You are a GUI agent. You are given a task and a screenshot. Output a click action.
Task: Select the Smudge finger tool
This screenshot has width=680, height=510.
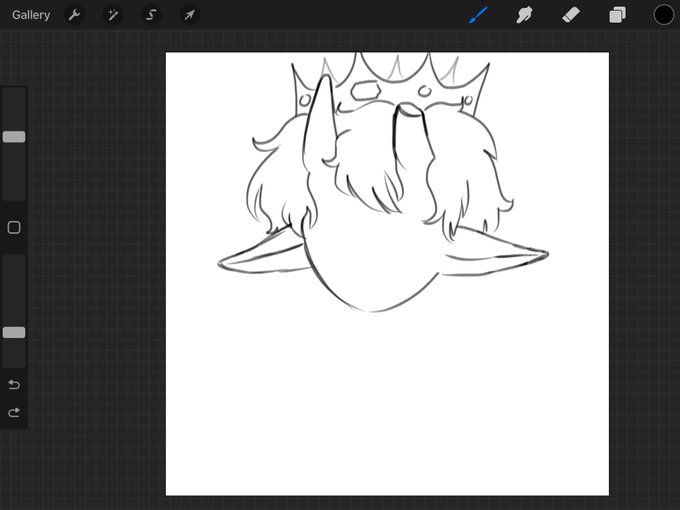524,15
